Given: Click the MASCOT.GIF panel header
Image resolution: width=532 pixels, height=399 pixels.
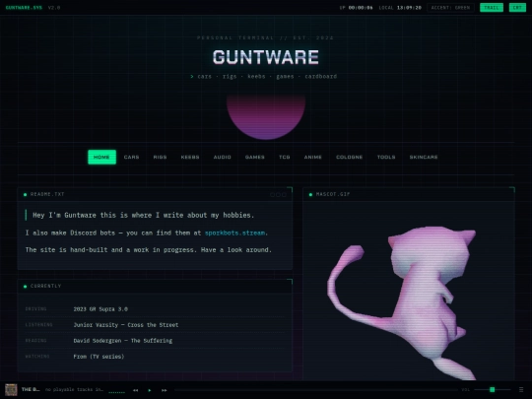Looking at the screenshot, I should click(x=409, y=194).
